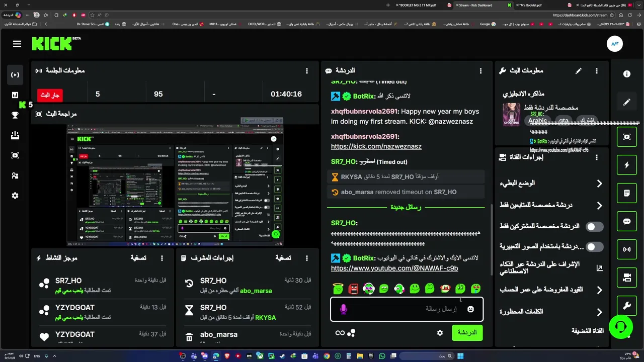Click the three-dots cluster icon below chat
The height and width of the screenshot is (362, 644).
[x=352, y=333]
